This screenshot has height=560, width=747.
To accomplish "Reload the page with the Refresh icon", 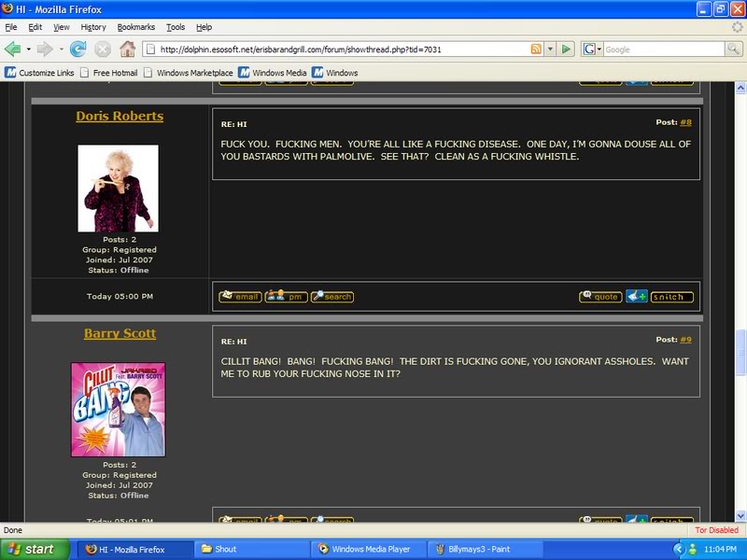I will pos(78,49).
